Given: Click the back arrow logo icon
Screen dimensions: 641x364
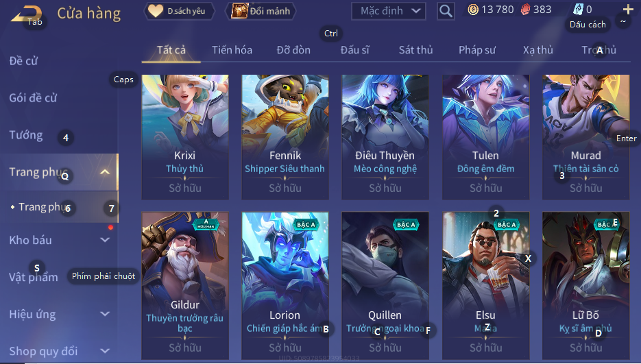Looking at the screenshot, I should click(x=25, y=13).
